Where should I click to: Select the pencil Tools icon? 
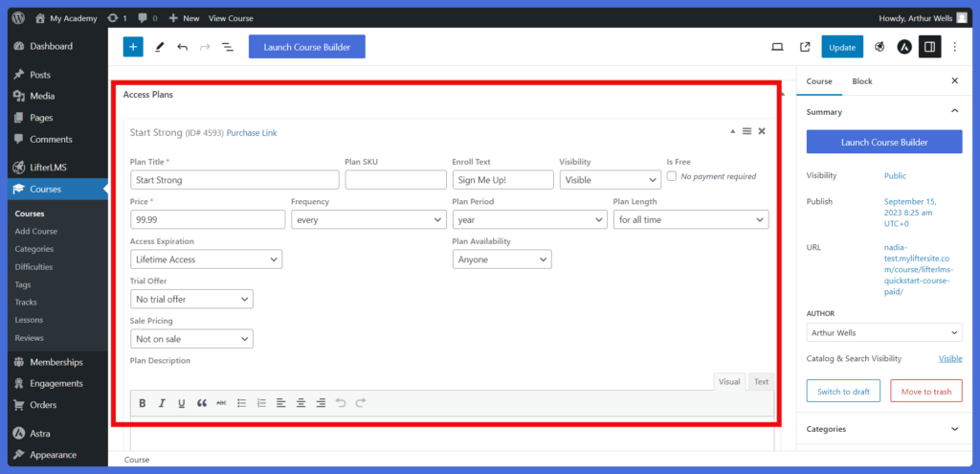click(x=159, y=47)
